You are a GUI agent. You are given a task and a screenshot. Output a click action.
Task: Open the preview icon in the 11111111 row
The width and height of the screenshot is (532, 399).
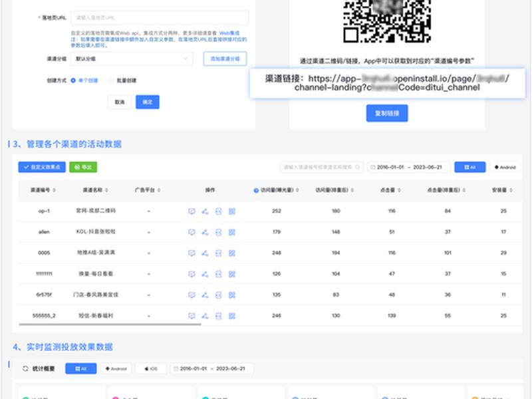pyautogui.click(x=192, y=274)
